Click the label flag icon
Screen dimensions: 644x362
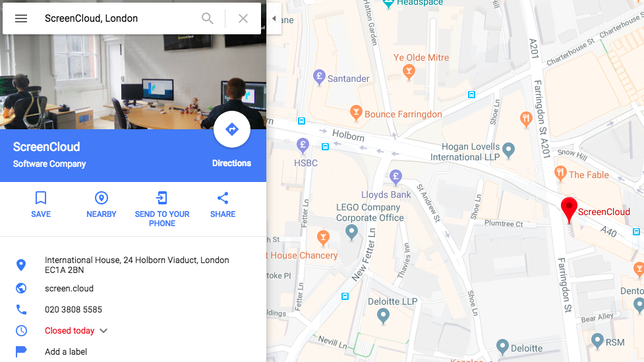(x=21, y=351)
